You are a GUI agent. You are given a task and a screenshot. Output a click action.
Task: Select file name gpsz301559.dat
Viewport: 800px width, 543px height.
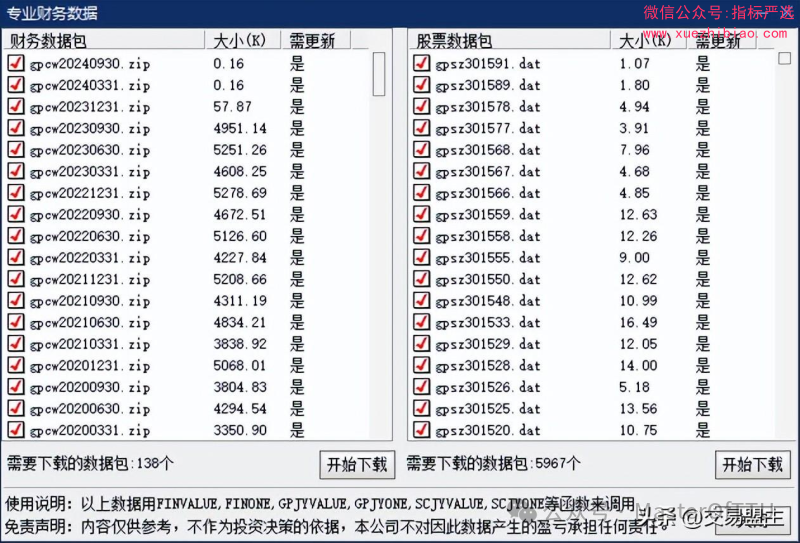coord(488,215)
